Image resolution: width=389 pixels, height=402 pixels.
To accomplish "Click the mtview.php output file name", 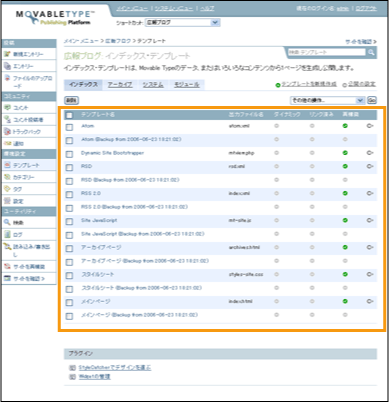I will [x=241, y=153].
